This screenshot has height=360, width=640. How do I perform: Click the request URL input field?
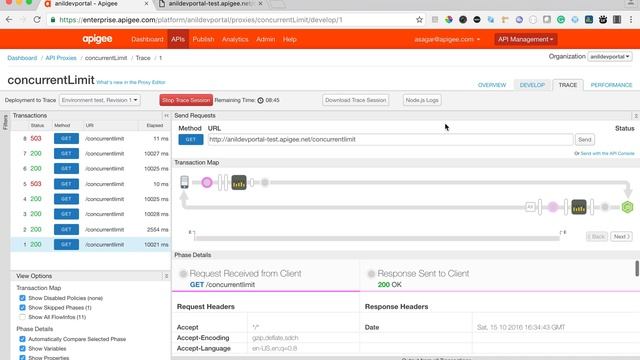tap(390, 140)
